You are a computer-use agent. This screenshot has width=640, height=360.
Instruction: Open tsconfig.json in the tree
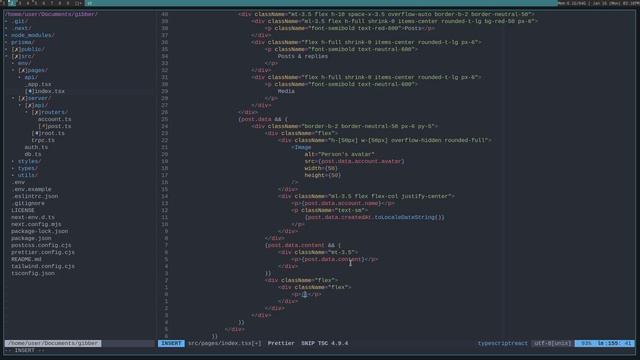click(33, 273)
